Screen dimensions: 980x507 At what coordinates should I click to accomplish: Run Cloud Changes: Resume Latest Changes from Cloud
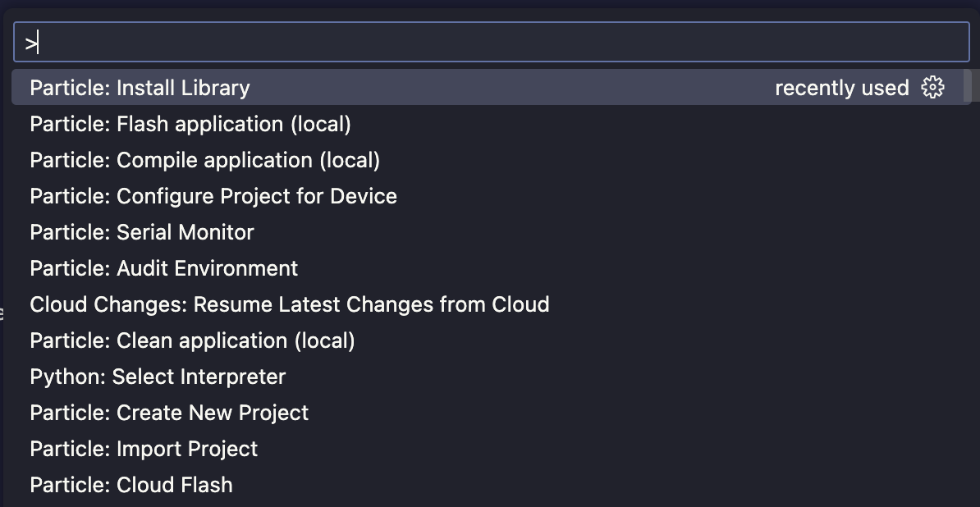point(289,304)
